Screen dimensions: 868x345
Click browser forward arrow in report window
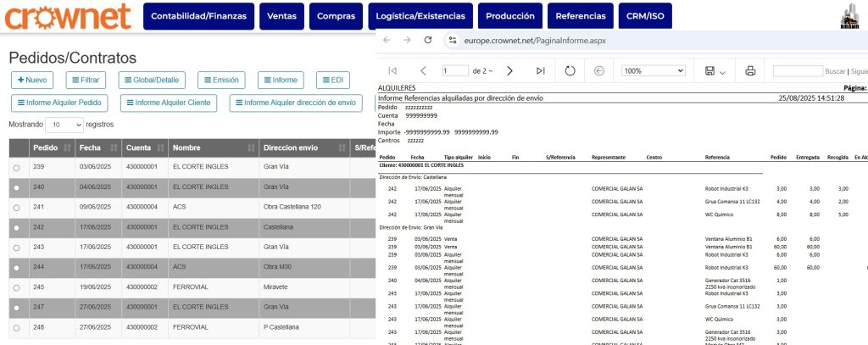[x=407, y=40]
